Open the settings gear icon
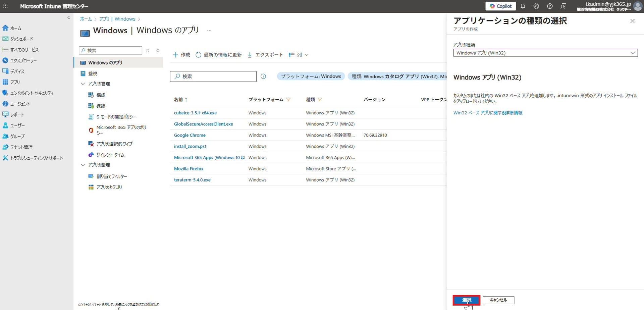Image resolution: width=644 pixels, height=310 pixels. (536, 6)
